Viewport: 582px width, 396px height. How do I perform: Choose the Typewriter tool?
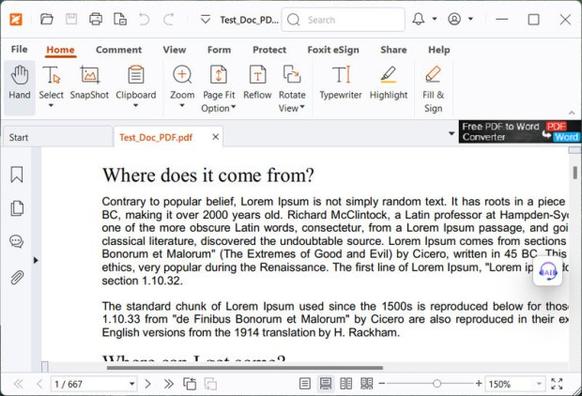[x=340, y=83]
